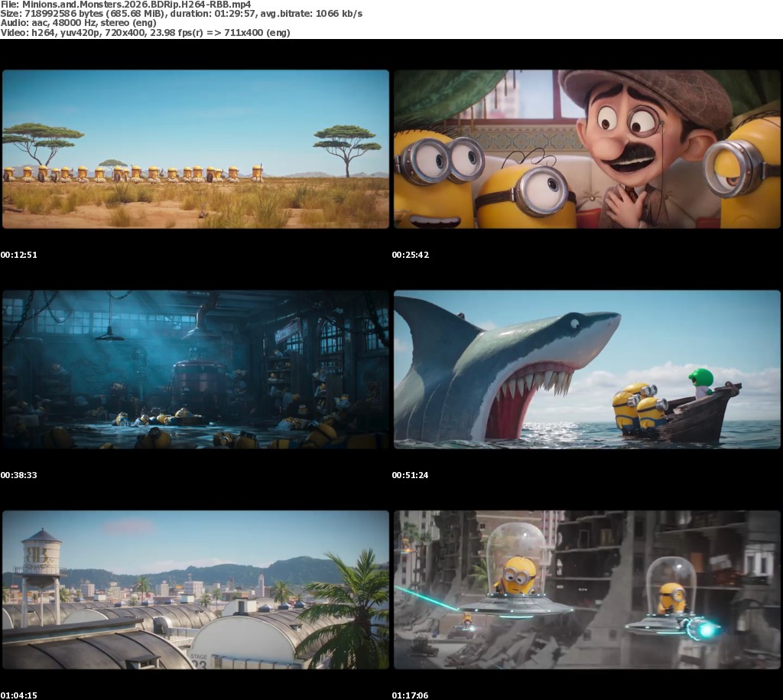783x700 pixels.
Task: Click the Video h264 info line
Action: [145, 32]
